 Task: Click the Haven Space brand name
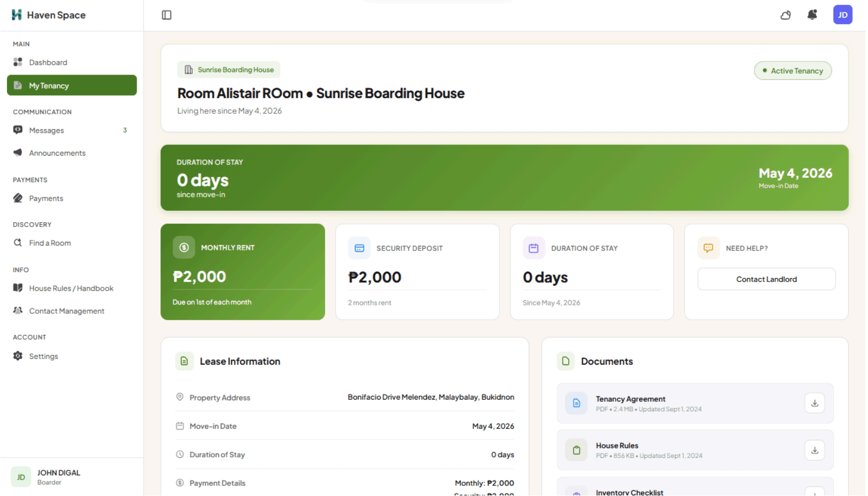point(56,15)
